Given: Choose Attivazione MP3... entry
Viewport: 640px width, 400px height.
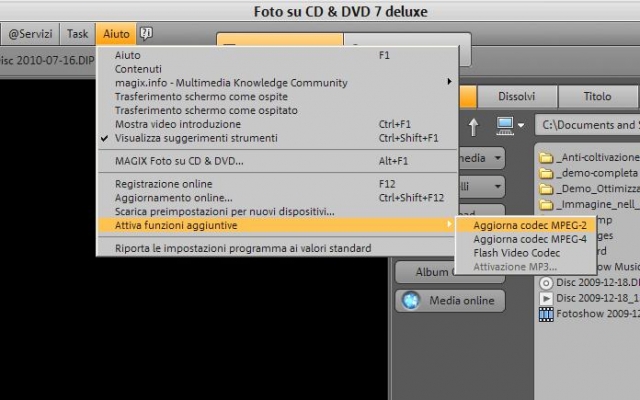Looking at the screenshot, I should [525, 267].
